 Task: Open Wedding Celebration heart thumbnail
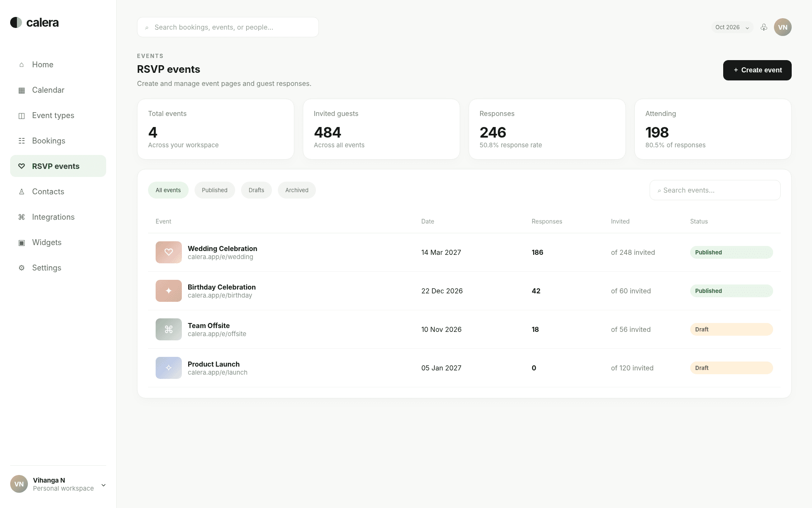click(x=169, y=252)
